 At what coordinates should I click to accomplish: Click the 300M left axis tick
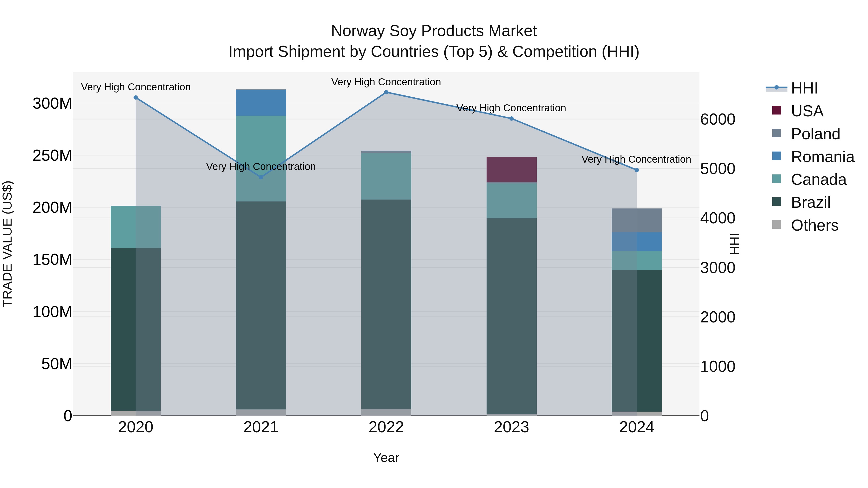coord(52,103)
